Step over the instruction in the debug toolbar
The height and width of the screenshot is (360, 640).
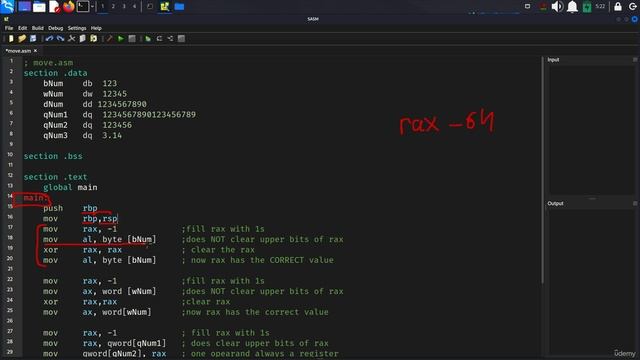point(159,38)
